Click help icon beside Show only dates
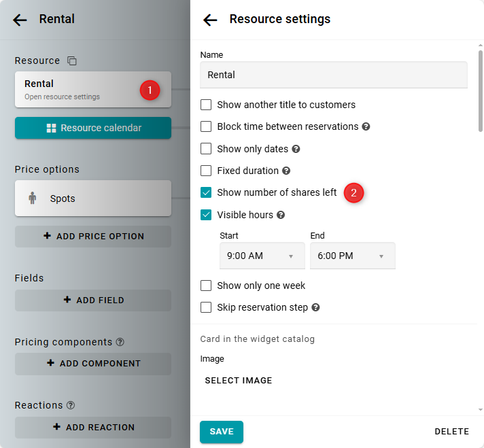Viewport: 484px width, 448px height. 296,149
